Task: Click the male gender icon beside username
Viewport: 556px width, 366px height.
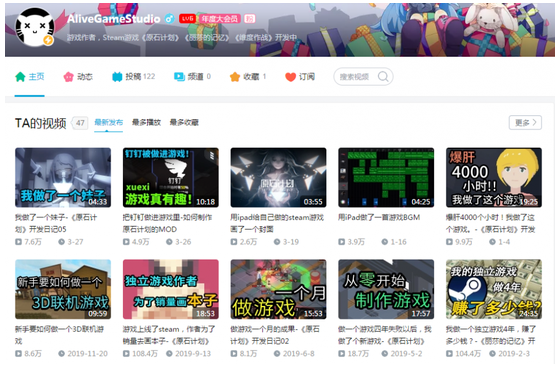Action: point(169,18)
